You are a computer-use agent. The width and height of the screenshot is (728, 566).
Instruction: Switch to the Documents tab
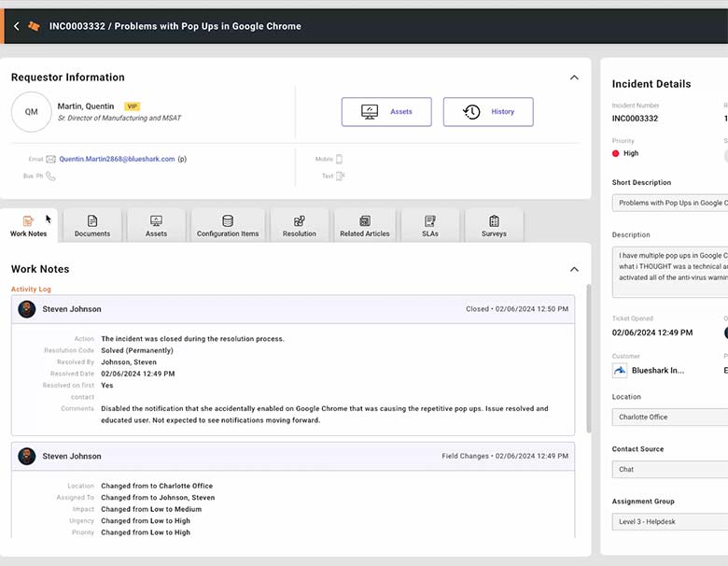pyautogui.click(x=92, y=226)
